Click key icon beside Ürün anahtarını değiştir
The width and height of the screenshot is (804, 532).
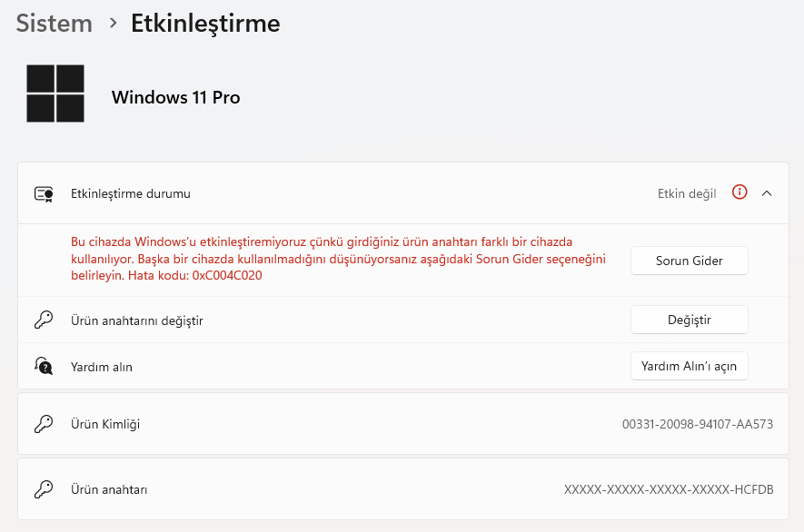[x=44, y=320]
